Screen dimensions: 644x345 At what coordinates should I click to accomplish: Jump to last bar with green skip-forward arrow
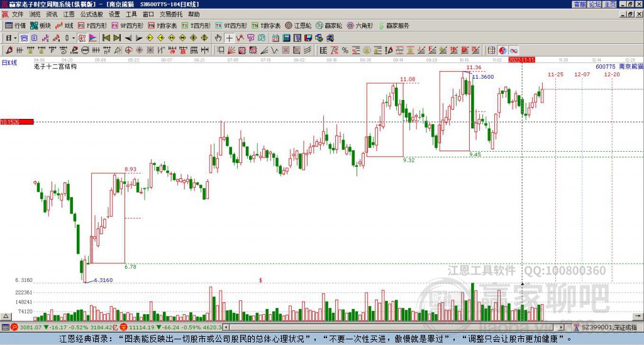[x=117, y=38]
